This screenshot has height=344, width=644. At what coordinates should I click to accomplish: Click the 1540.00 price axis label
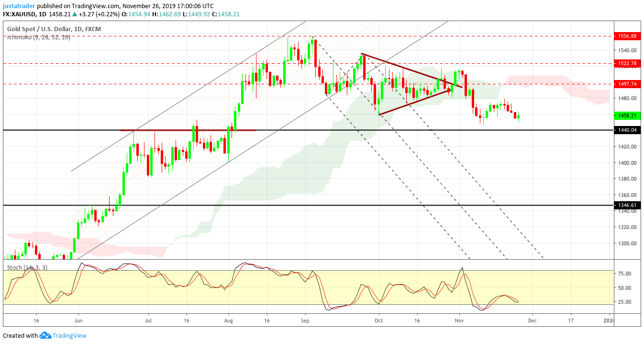[627, 50]
